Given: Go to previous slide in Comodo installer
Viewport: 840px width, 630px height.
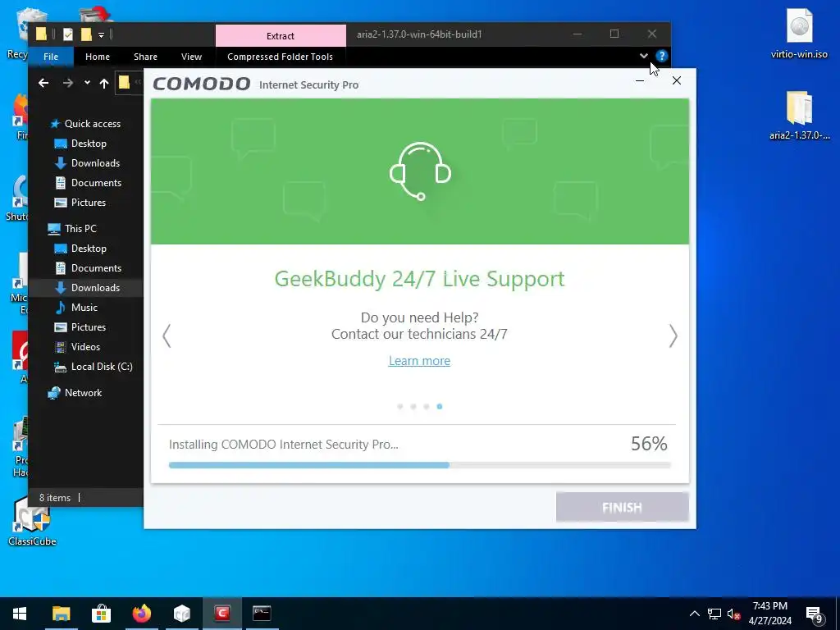Looking at the screenshot, I should (167, 336).
